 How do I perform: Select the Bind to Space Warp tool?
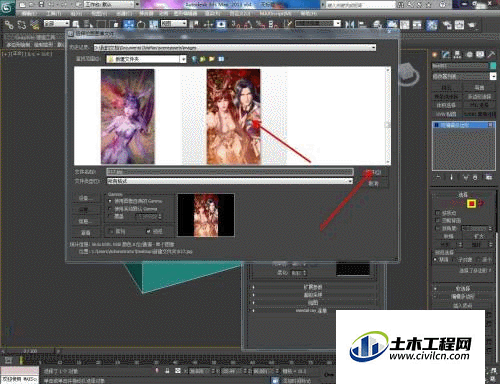(35, 24)
